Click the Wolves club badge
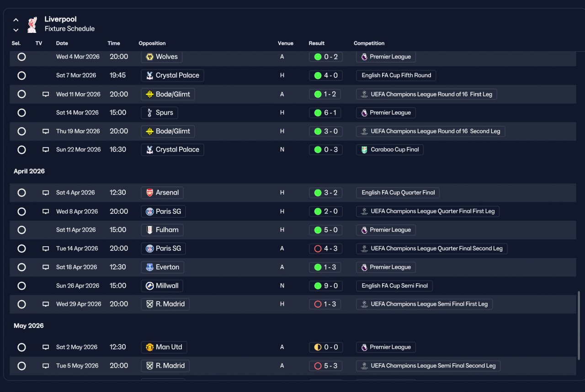Screen dimensions: 585x392 [x=149, y=57]
